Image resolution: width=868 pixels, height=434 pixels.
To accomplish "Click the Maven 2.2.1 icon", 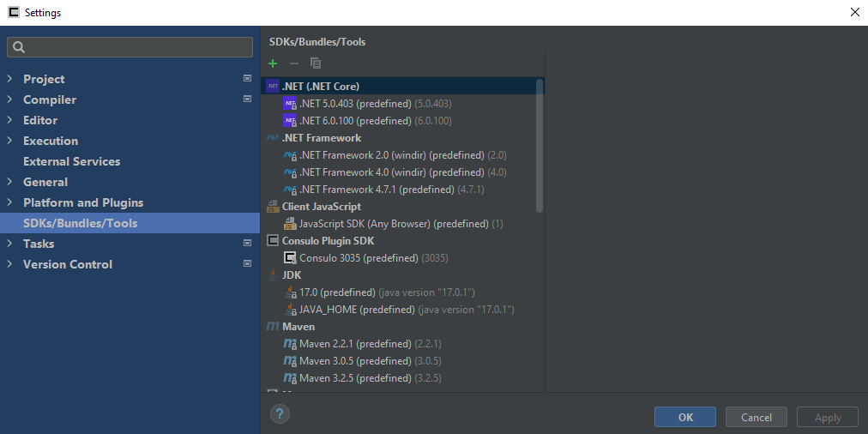I will 290,344.
